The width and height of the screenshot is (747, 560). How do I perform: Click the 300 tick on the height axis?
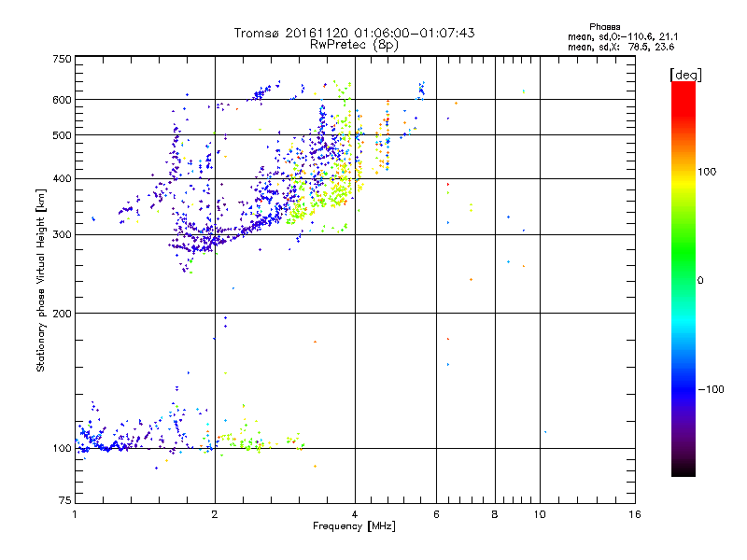[x=62, y=235]
